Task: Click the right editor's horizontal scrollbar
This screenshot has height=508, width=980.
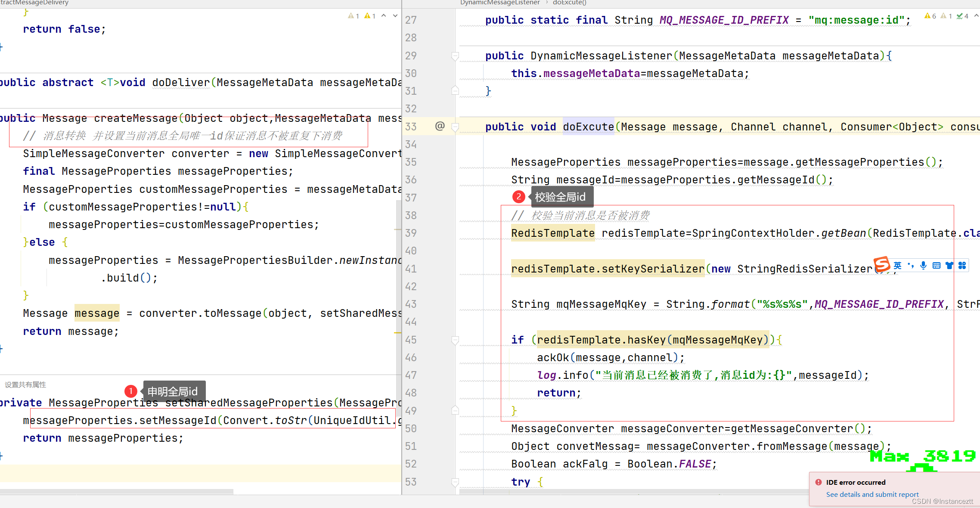Action: coord(634,492)
